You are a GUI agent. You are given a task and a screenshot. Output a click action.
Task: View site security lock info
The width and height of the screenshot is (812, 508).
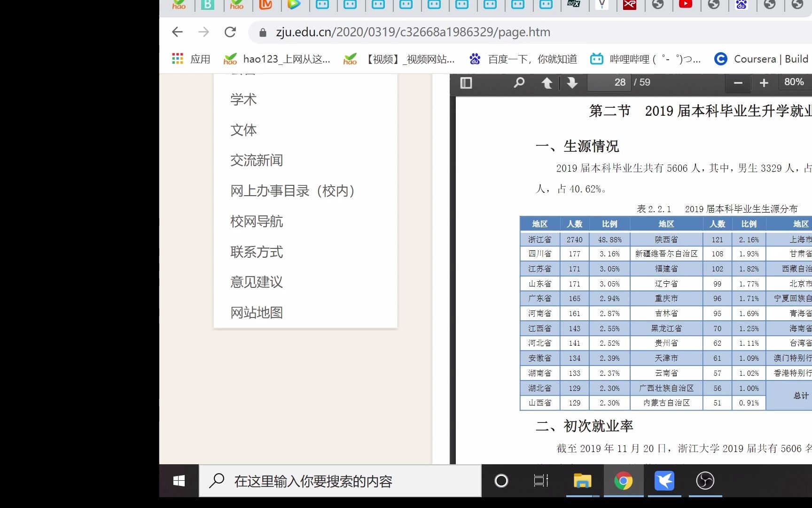(263, 32)
